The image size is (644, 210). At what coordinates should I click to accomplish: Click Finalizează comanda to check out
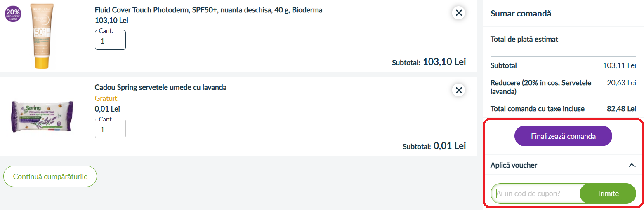(x=563, y=136)
